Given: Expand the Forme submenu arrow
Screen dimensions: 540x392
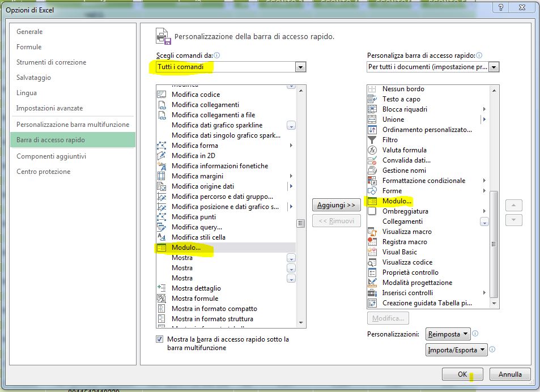Looking at the screenshot, I should pos(484,191).
